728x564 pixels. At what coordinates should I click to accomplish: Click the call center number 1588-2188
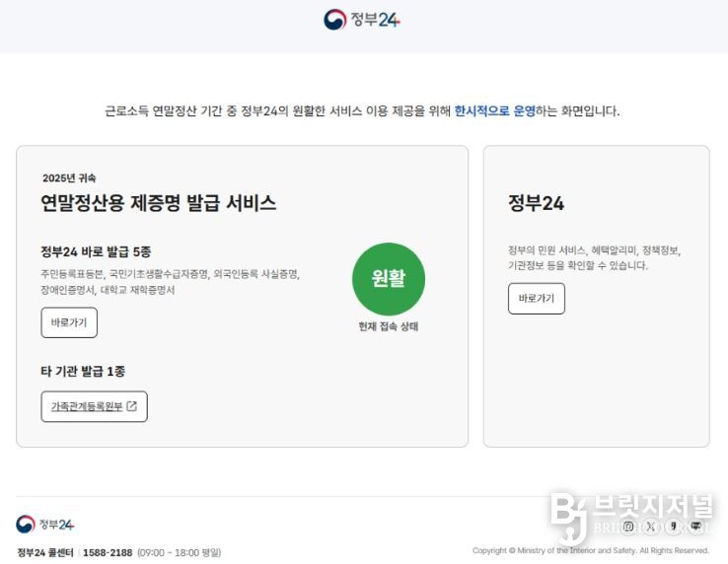[108, 552]
